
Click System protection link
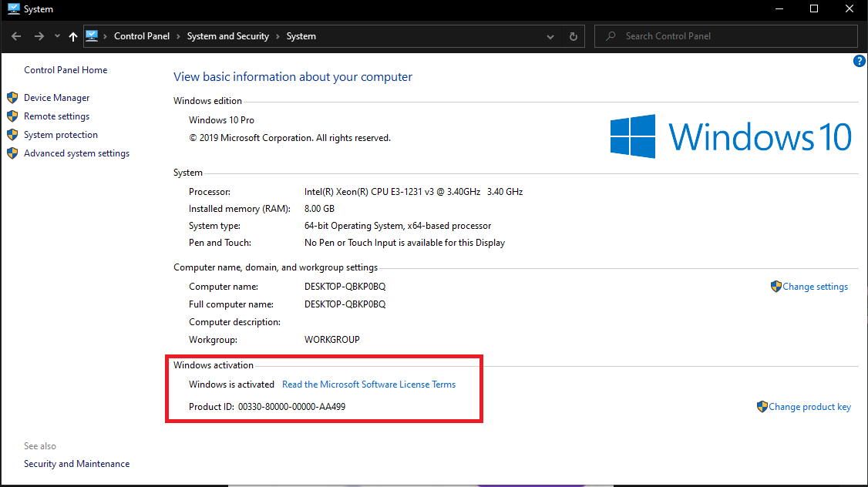(60, 135)
